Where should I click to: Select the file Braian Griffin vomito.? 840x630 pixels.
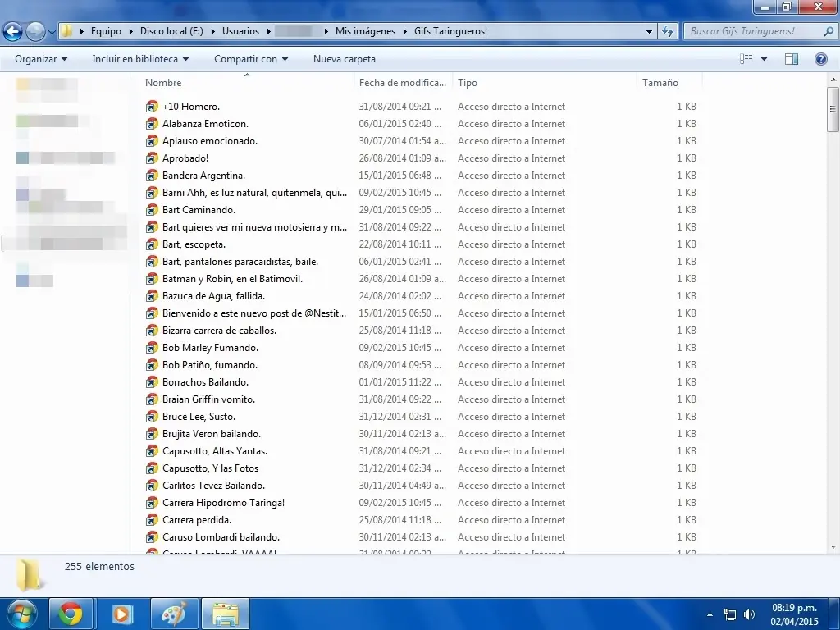pos(208,399)
